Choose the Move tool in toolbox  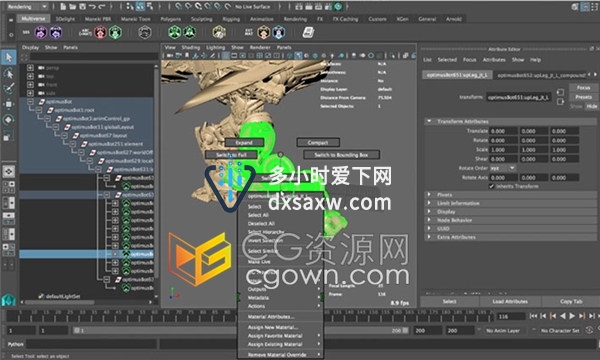tap(8, 104)
